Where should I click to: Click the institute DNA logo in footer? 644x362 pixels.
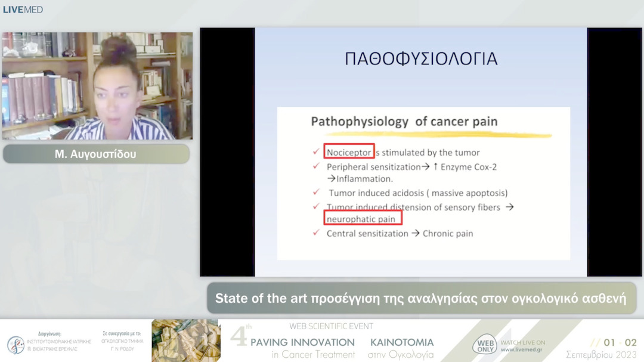(x=16, y=345)
